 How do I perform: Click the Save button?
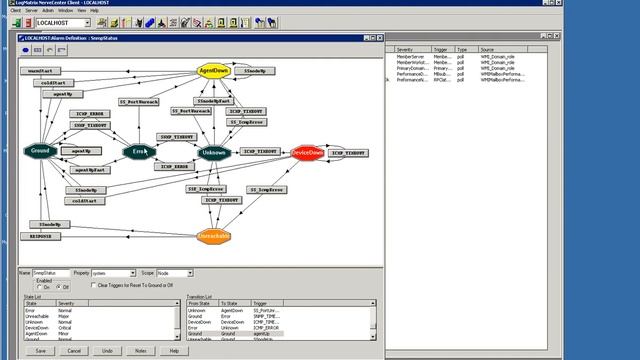[x=40, y=351]
